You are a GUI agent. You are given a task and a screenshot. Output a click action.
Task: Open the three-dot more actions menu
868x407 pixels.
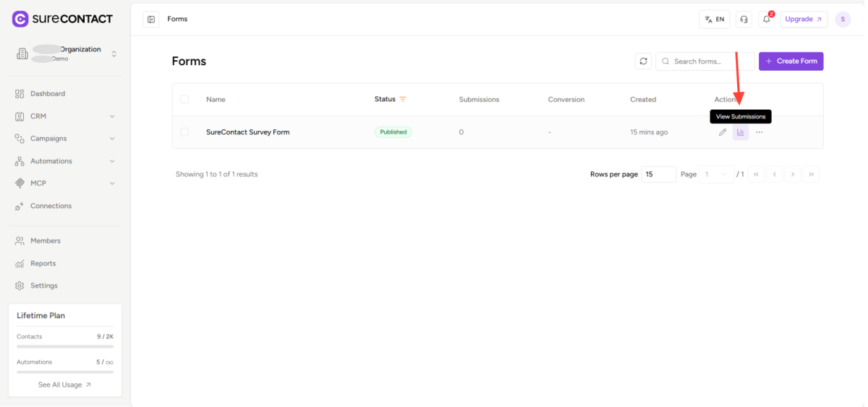coord(759,132)
